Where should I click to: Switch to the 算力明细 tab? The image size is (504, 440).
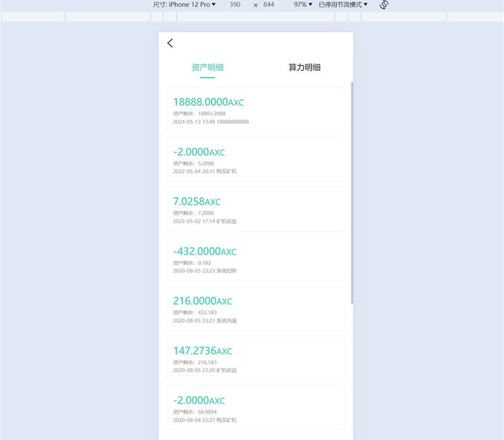coord(304,67)
